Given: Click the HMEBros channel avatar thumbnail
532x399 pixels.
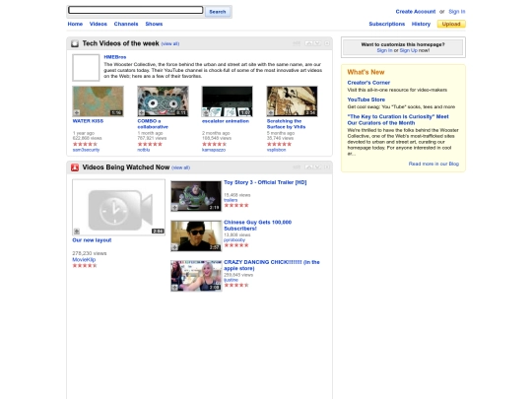Looking at the screenshot, I should (x=86, y=68).
